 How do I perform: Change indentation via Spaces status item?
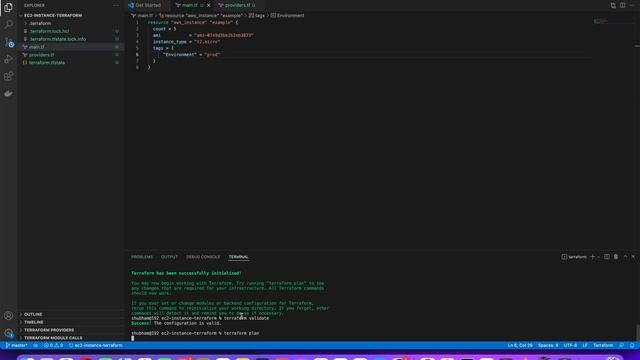(x=548, y=345)
